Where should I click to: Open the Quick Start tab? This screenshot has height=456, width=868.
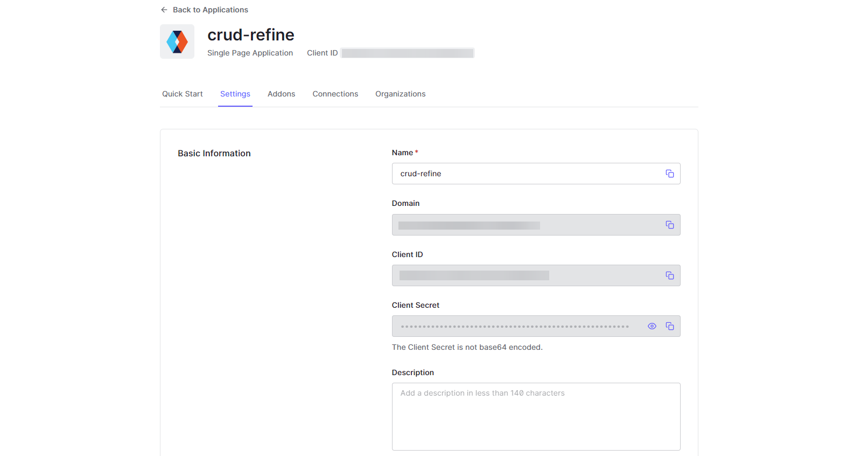[183, 94]
